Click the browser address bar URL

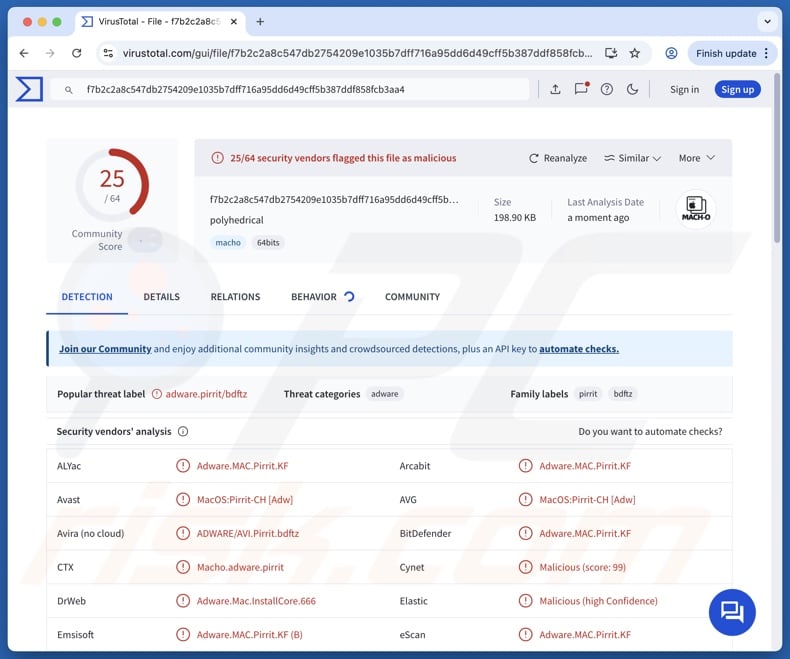coord(357,53)
